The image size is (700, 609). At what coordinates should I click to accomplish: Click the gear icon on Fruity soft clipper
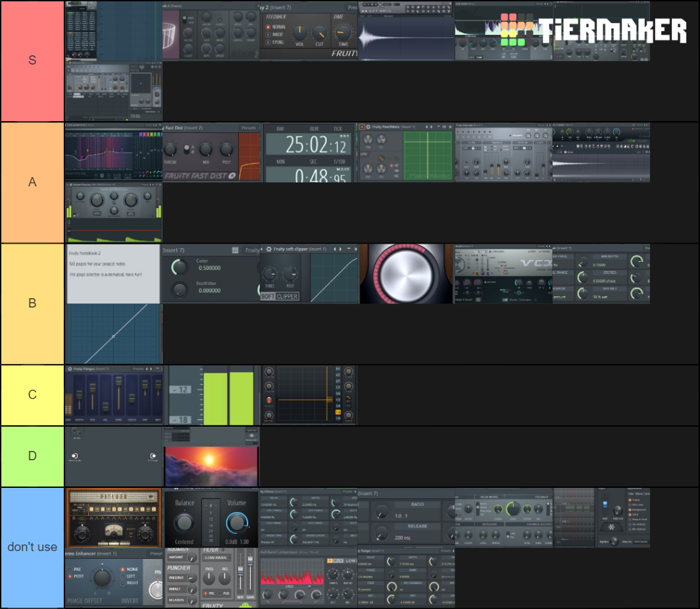point(268,249)
